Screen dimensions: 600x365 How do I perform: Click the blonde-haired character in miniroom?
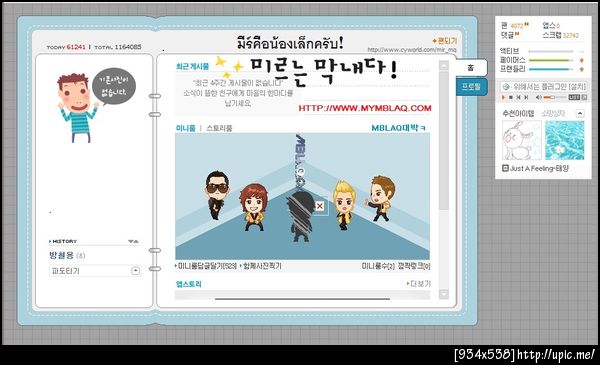[344, 205]
